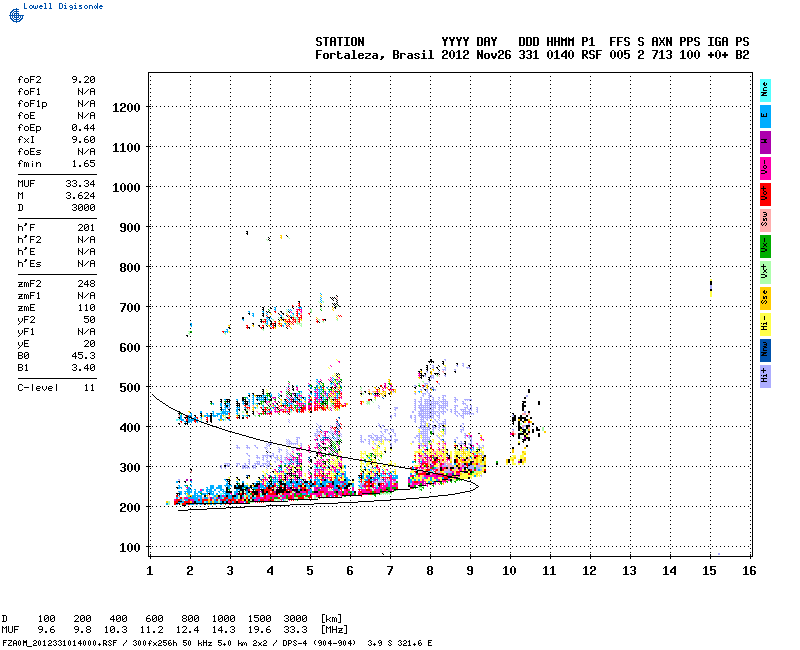Click the AXN value 713
Viewport: 800px width, 650px height.
coord(662,55)
